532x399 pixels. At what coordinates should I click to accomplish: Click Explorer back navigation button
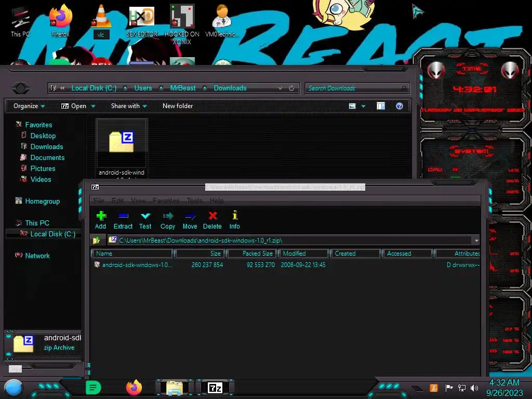coord(21,88)
